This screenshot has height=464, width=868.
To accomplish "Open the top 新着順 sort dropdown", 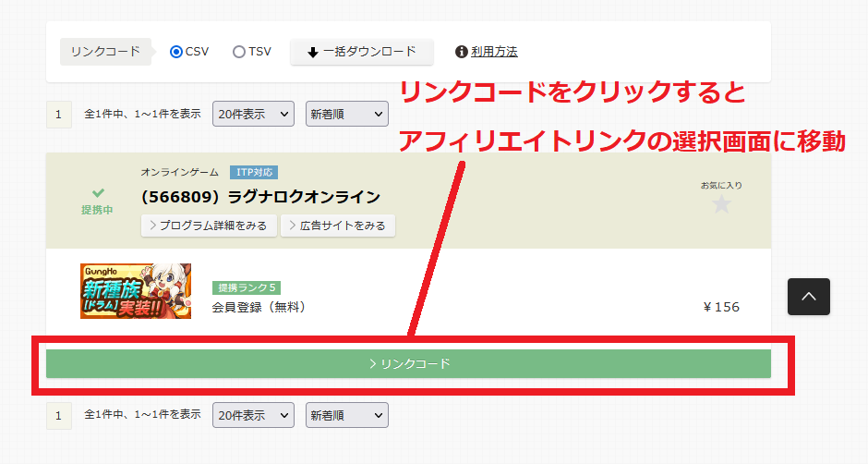I will click(346, 115).
